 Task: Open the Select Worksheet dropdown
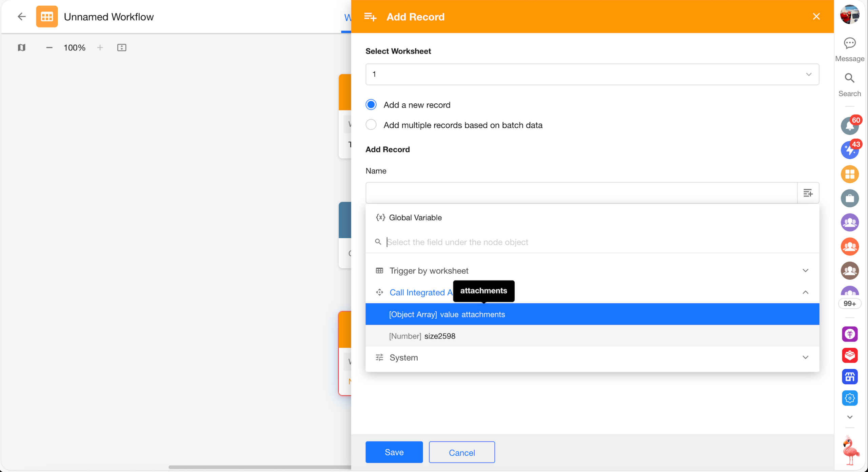click(592, 74)
